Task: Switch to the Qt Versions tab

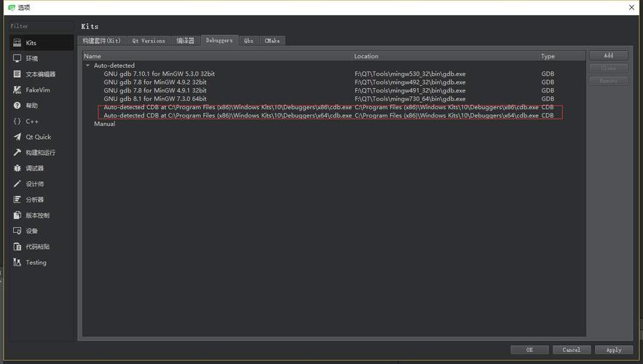Action: [149, 41]
